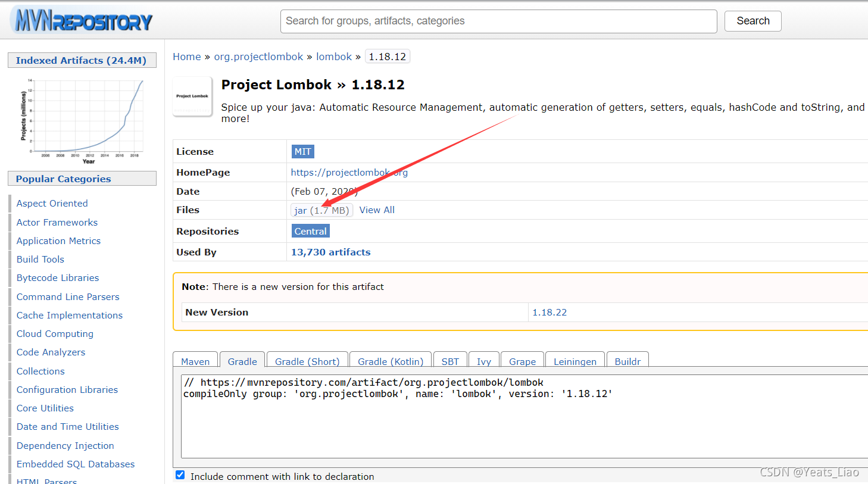Click the Central repository badge

pos(310,232)
